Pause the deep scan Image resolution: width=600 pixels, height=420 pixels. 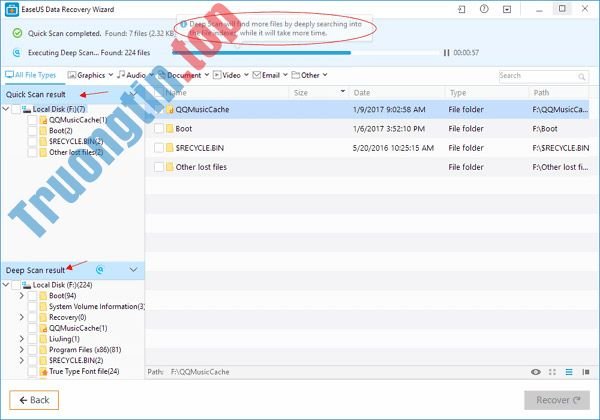coord(446,53)
